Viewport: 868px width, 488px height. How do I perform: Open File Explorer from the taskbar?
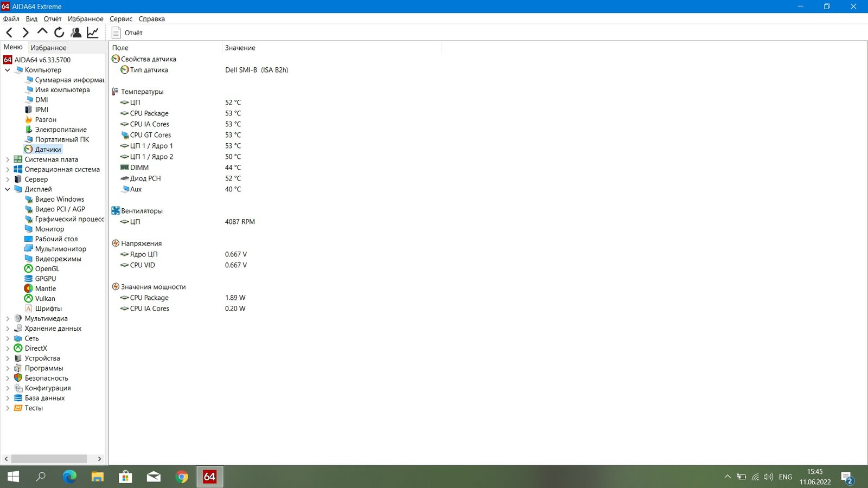tap(98, 477)
